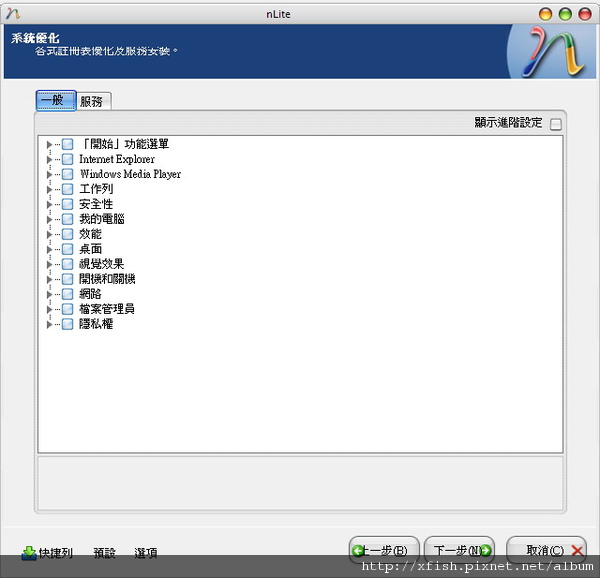This screenshot has width=600, height=578.
Task: Expand the 檔案管理員 tree node
Action: [x=49, y=309]
